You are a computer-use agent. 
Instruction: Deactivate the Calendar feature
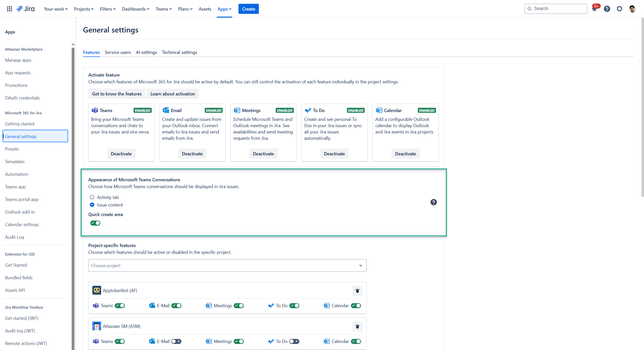pos(406,154)
